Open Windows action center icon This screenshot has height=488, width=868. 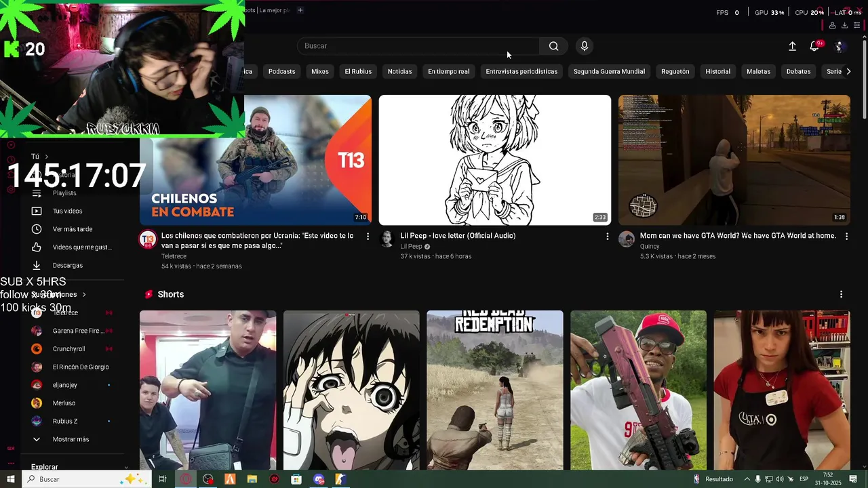coord(853,479)
